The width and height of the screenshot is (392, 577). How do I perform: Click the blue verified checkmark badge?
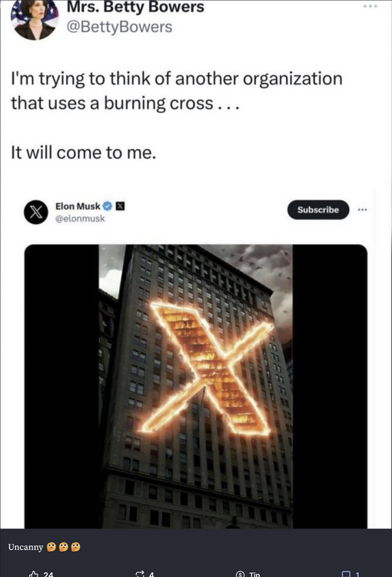point(108,206)
